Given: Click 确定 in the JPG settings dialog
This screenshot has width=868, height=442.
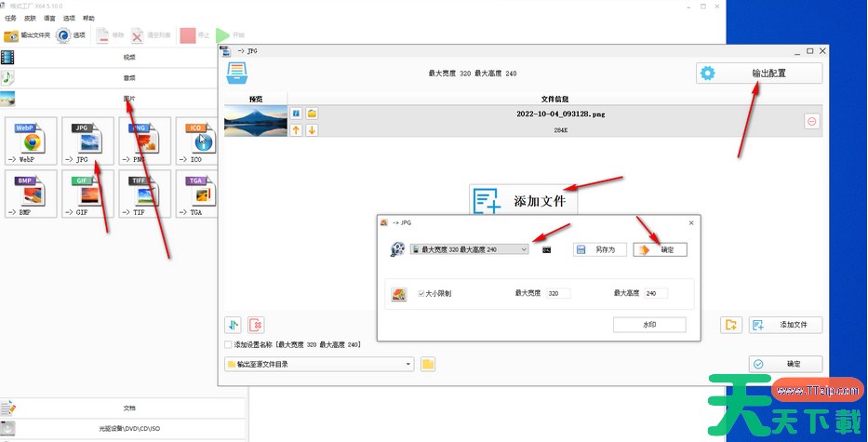Looking at the screenshot, I should (661, 249).
